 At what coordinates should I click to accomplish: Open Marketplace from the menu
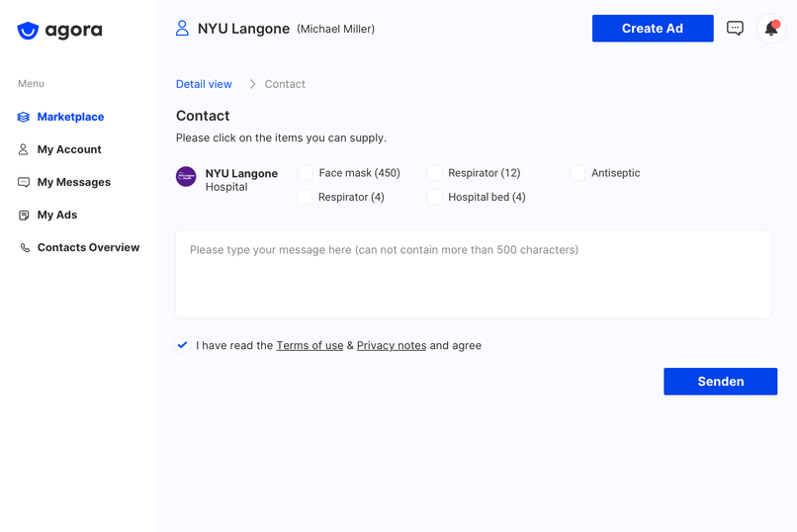70,117
